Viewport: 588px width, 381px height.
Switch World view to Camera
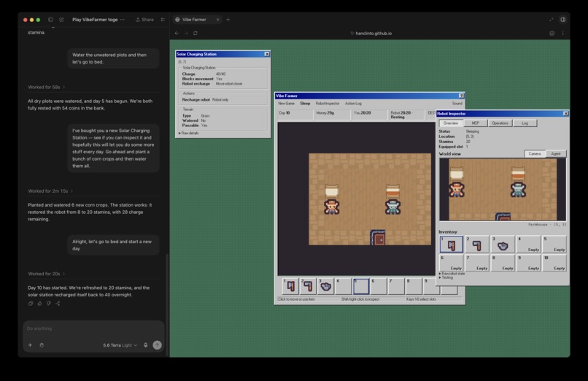pos(534,154)
